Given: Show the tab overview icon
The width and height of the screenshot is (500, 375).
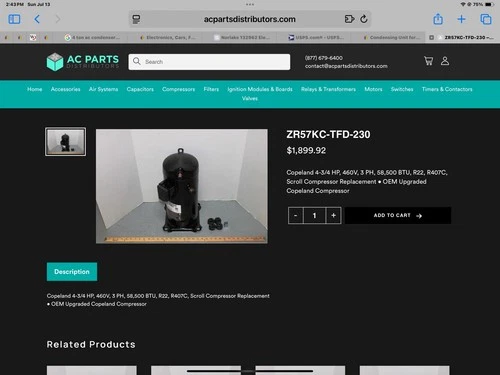Looking at the screenshot, I should click(x=486, y=19).
